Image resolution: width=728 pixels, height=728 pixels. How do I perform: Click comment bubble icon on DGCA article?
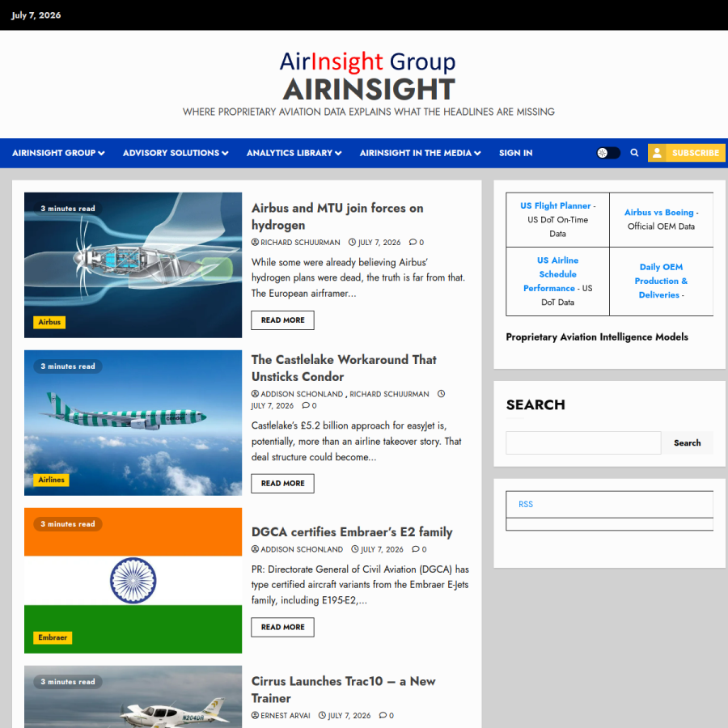click(416, 548)
